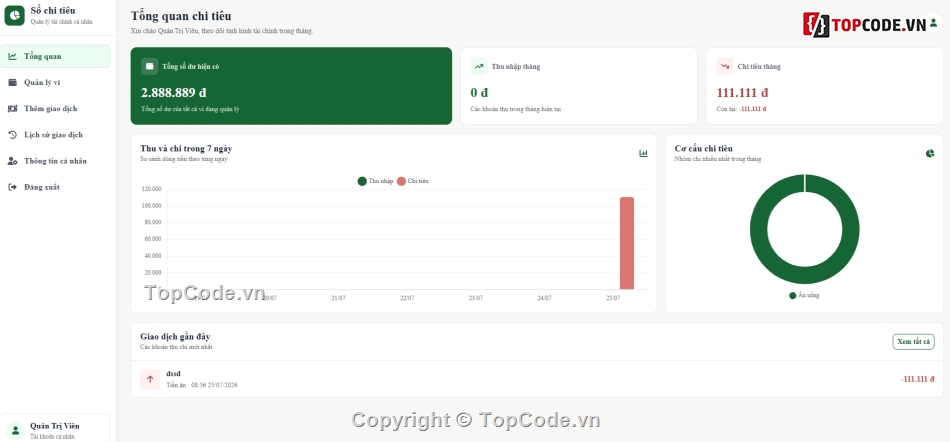950x442 pixels.
Task: Click the 0 đ income value
Action: [479, 93]
